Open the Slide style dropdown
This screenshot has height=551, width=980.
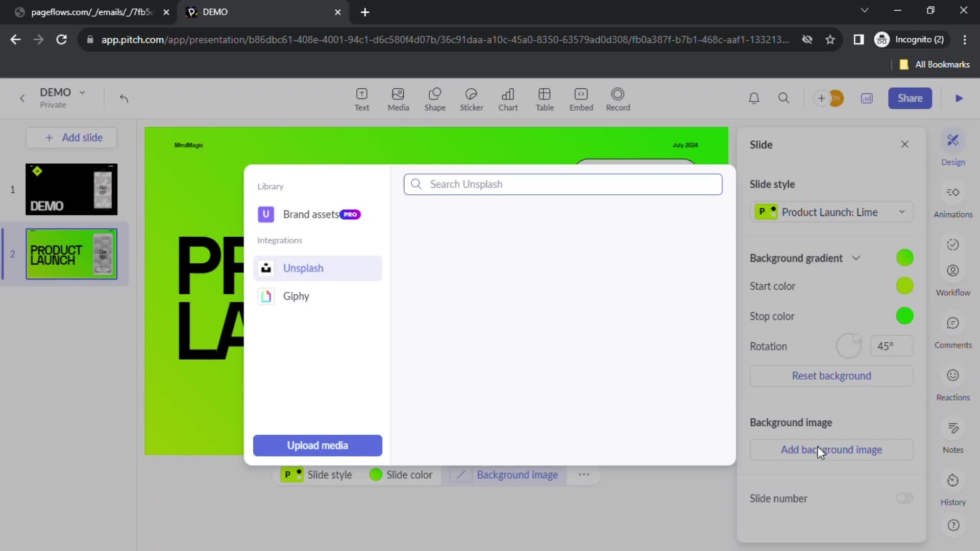click(831, 212)
